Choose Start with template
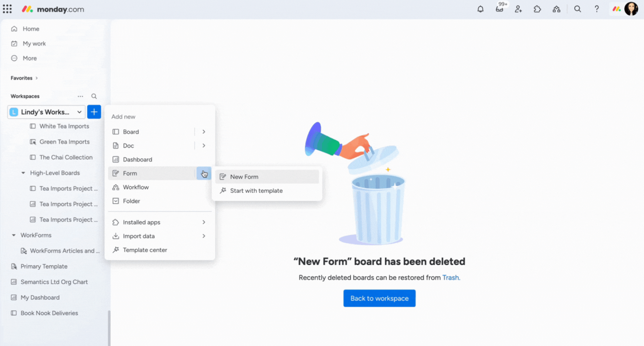Image resolution: width=644 pixels, height=346 pixels. 267,191
